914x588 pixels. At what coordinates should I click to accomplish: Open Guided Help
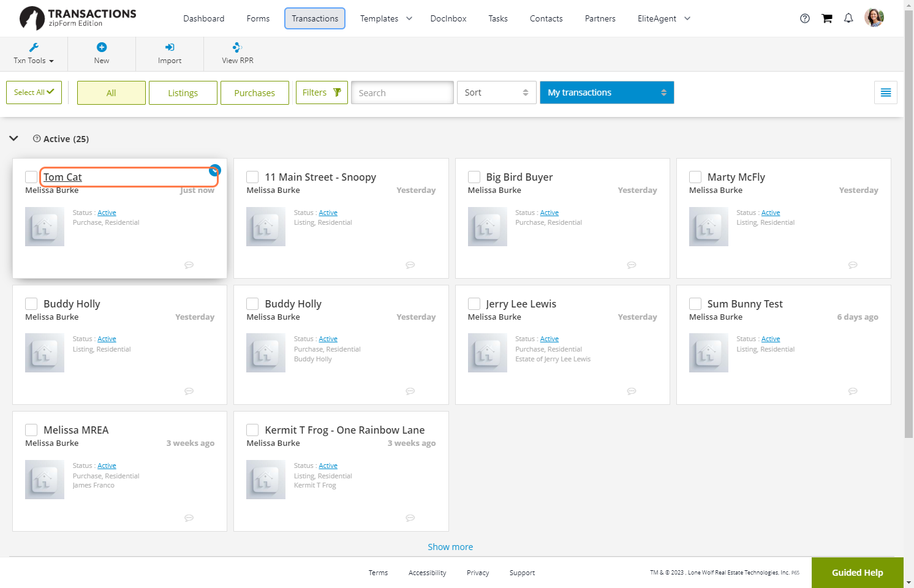[x=858, y=573]
